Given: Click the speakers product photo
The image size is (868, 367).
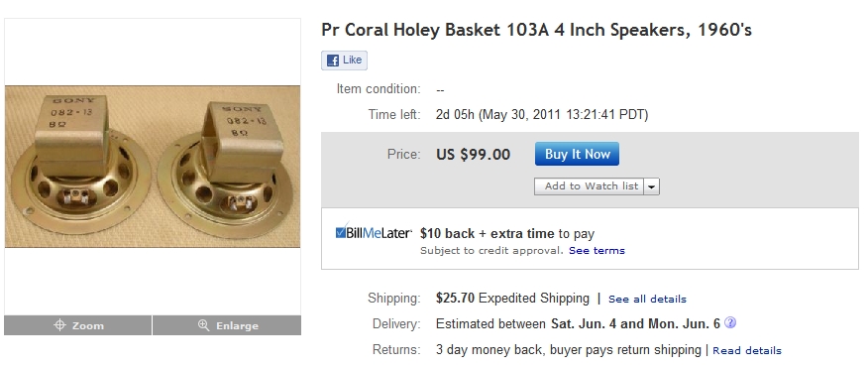Looking at the screenshot, I should (x=153, y=167).
